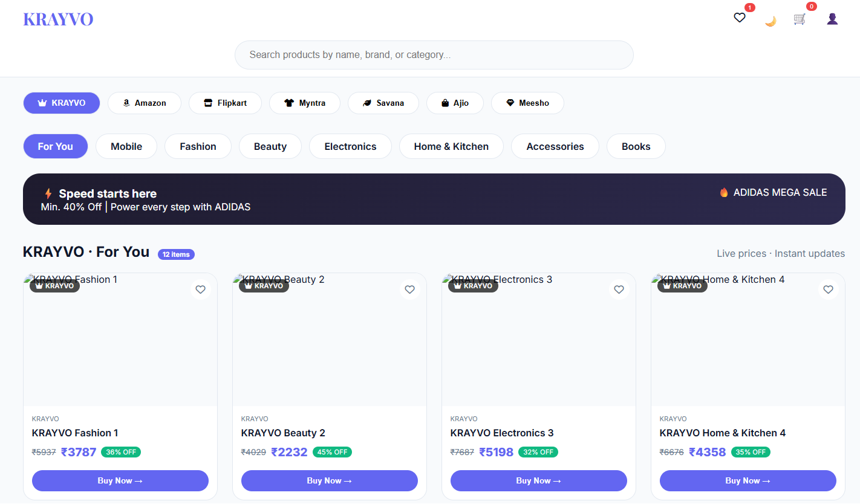Click the KRAYVO Electronics 3 product title
Viewport: 860px width, 504px height.
tap(502, 433)
